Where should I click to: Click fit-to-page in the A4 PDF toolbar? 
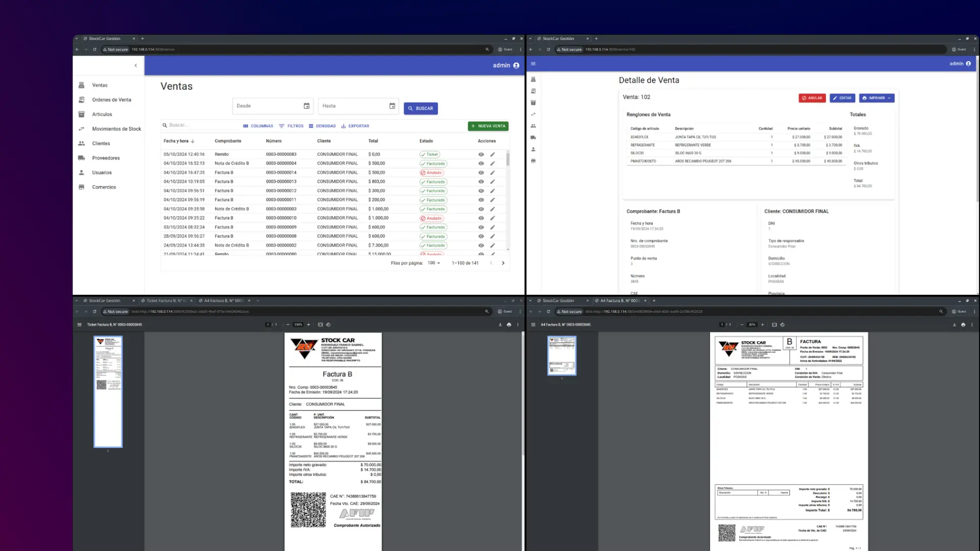tap(774, 324)
